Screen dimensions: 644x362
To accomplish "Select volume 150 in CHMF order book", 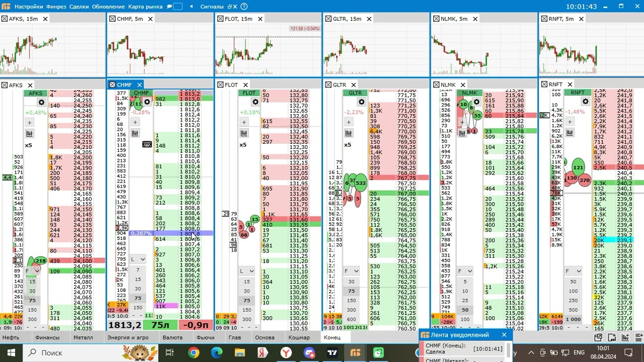I will [138, 307].
